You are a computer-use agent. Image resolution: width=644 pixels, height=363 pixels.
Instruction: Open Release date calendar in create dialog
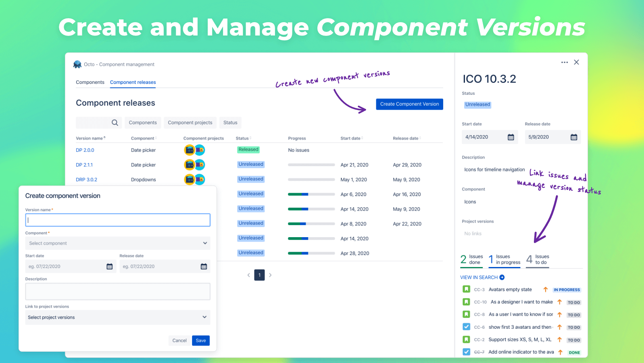(x=204, y=267)
